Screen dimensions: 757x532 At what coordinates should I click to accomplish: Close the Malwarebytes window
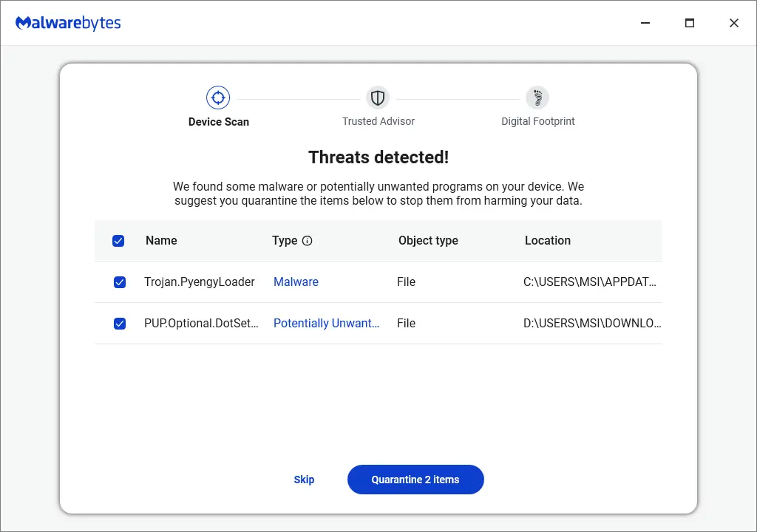pos(734,23)
